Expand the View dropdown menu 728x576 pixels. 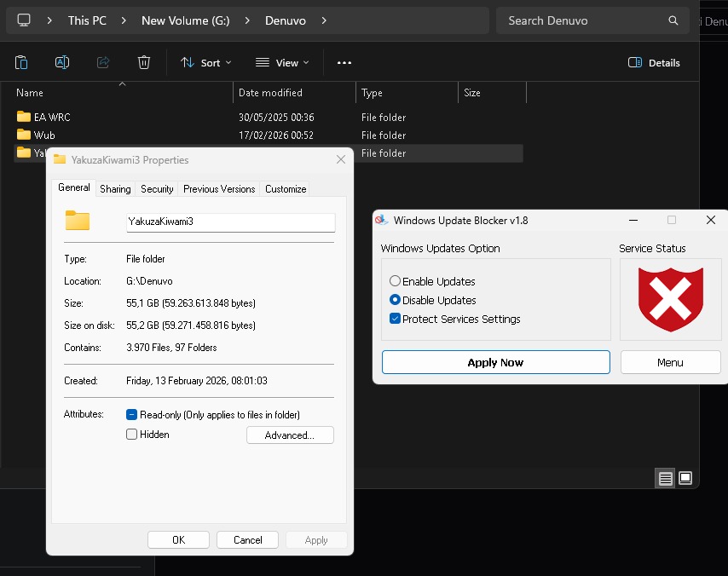click(283, 62)
